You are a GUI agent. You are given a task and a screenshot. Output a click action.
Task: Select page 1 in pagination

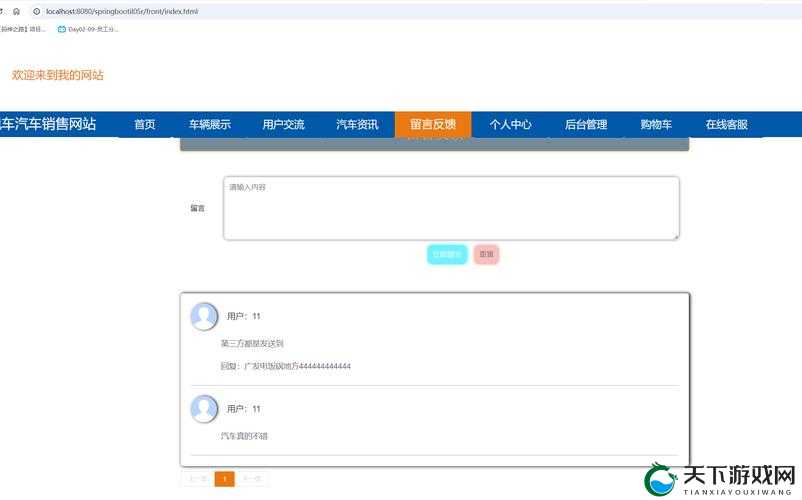225,479
